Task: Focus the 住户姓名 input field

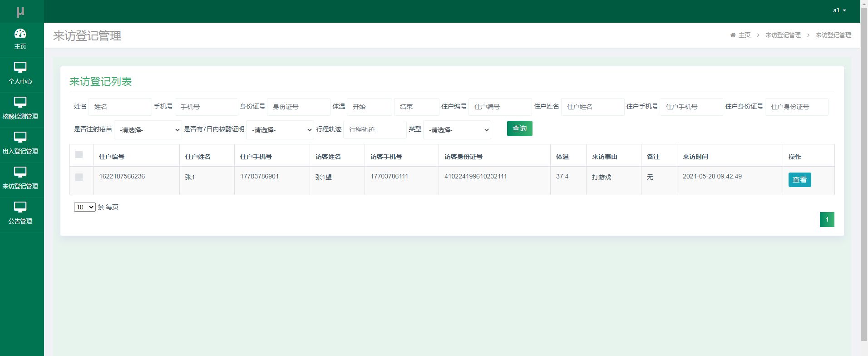Action: coord(593,107)
